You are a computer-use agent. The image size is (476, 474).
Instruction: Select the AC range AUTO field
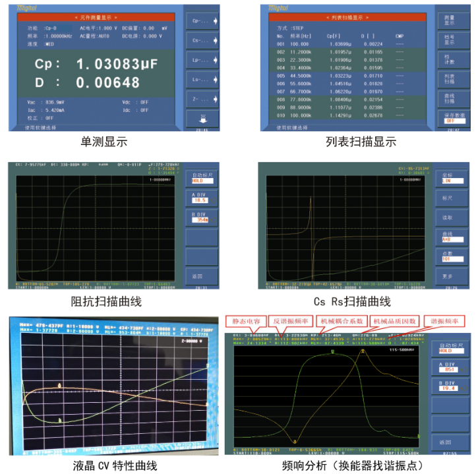(x=104, y=36)
